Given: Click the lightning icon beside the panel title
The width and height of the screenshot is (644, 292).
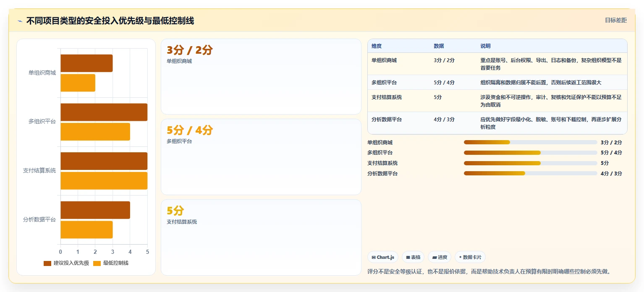Looking at the screenshot, I should click(x=20, y=21).
